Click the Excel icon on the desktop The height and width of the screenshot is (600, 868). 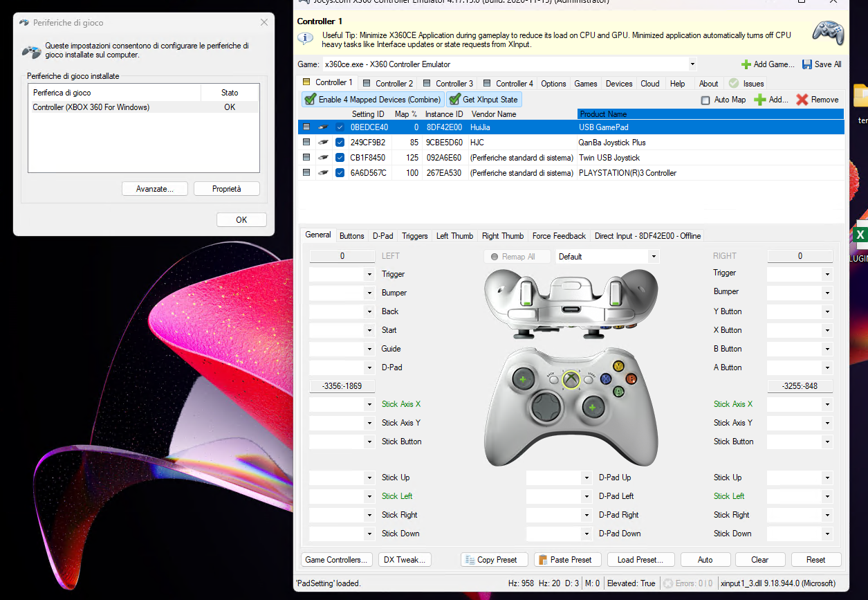[861, 235]
